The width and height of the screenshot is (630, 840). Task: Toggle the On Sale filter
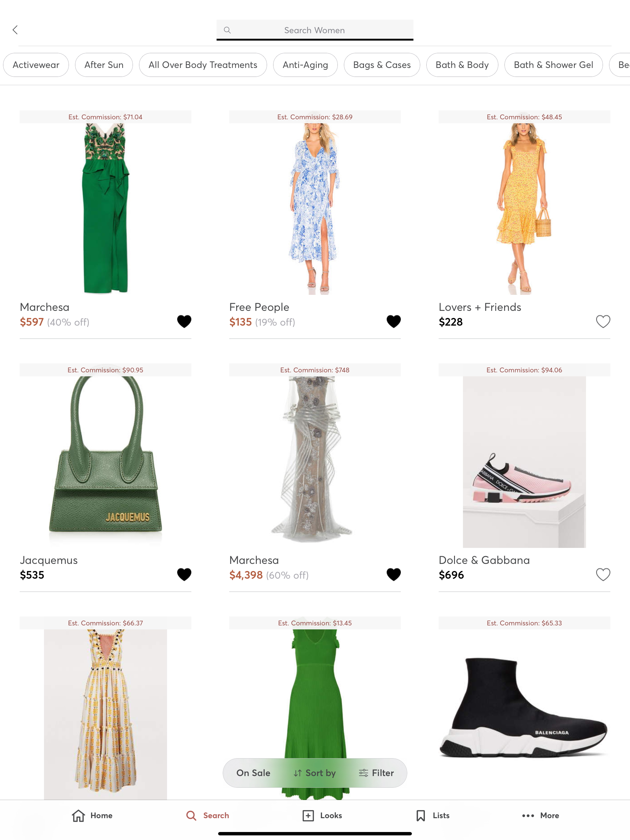click(253, 773)
